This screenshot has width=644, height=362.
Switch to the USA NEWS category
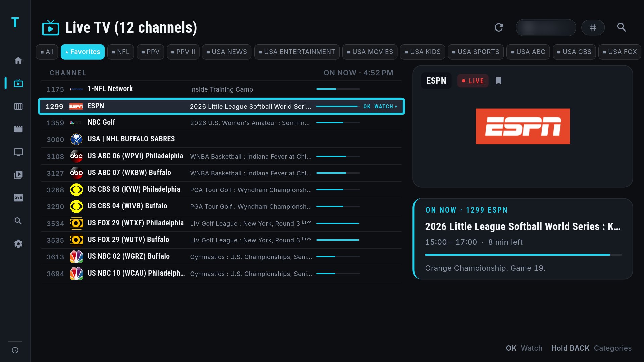point(226,52)
